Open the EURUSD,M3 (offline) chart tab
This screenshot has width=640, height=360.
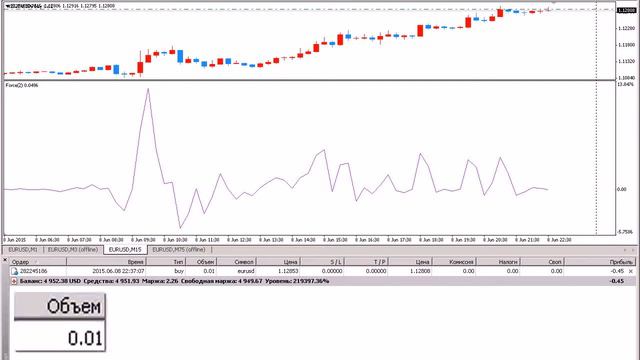(73, 249)
